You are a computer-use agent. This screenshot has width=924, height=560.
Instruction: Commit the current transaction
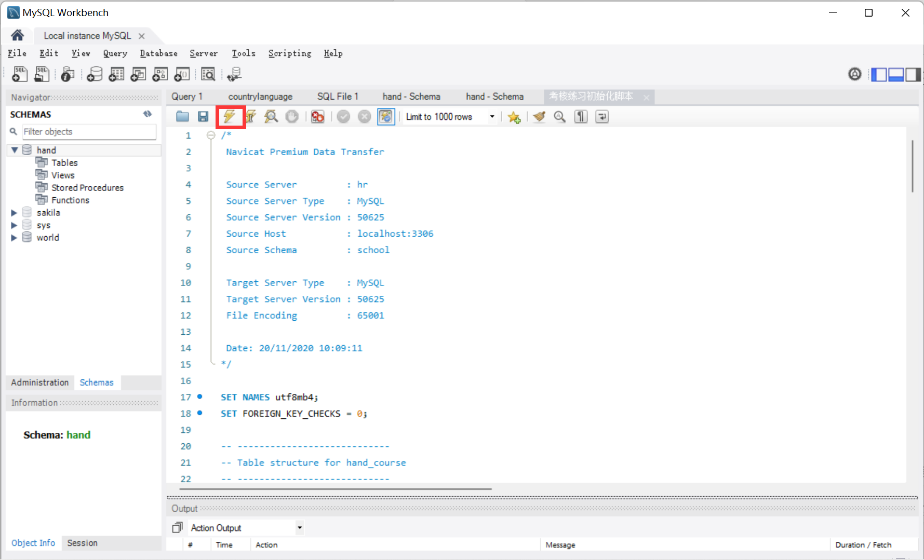(x=343, y=117)
